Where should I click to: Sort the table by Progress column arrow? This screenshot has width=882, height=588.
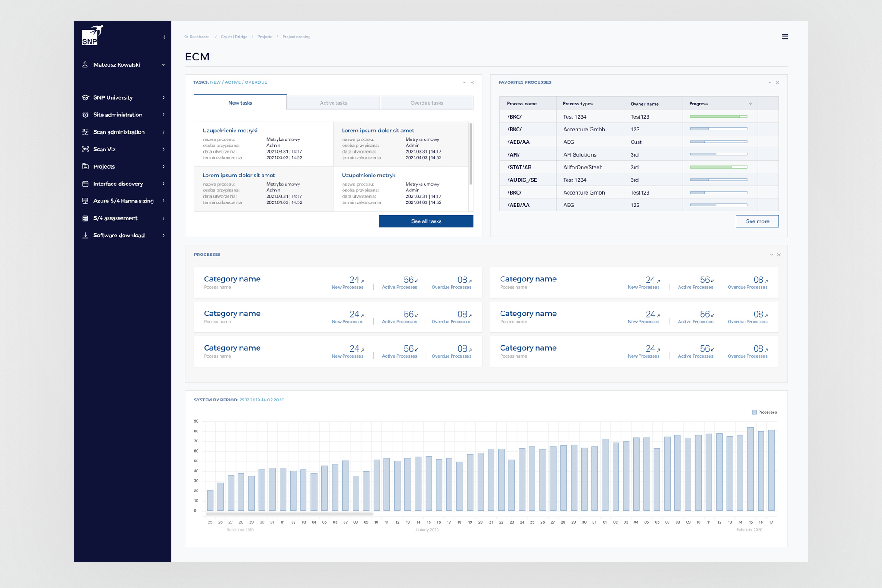[x=750, y=104]
